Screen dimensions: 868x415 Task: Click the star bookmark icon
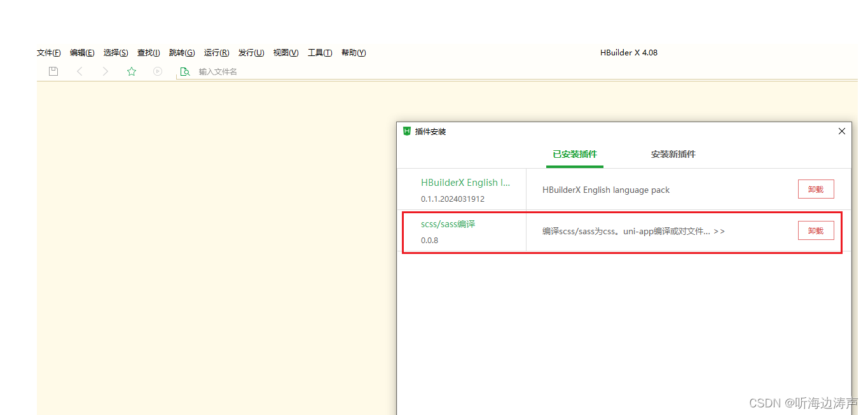[132, 71]
